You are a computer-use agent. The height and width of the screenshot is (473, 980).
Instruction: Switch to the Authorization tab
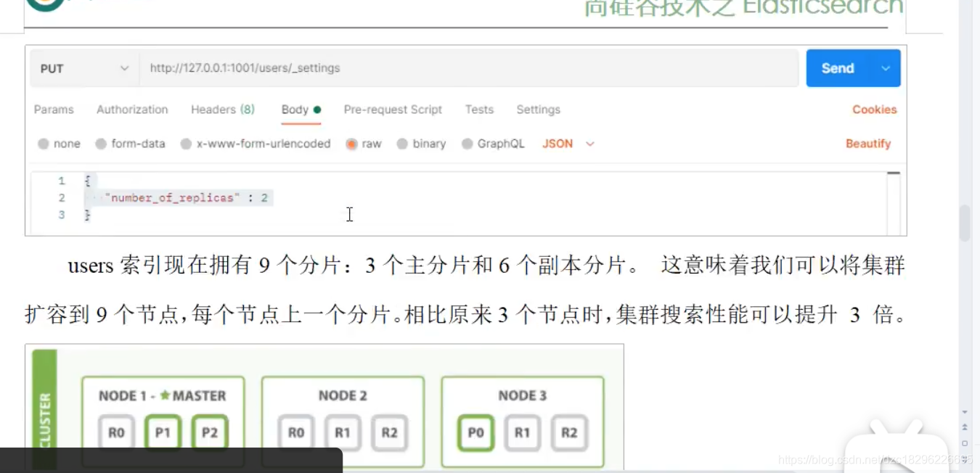[132, 110]
